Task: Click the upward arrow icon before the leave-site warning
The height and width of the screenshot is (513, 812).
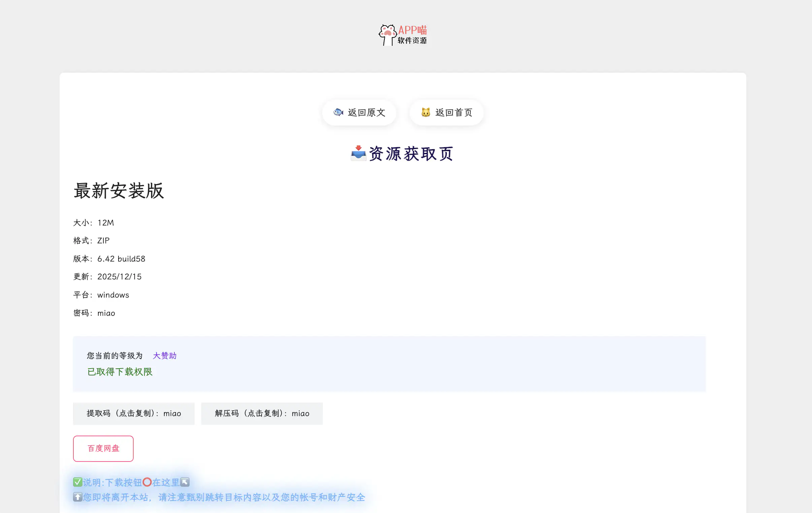Action: [77, 497]
